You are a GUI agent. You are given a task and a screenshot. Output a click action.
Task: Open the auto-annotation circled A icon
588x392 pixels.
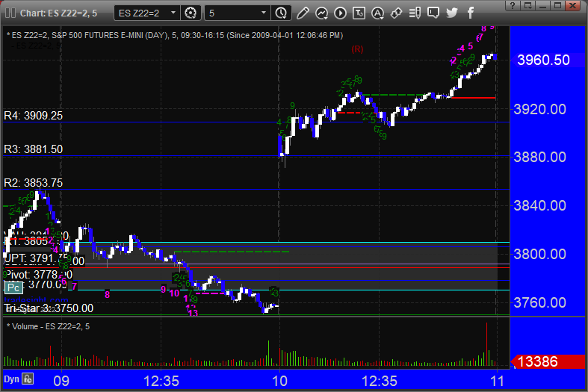point(377,13)
